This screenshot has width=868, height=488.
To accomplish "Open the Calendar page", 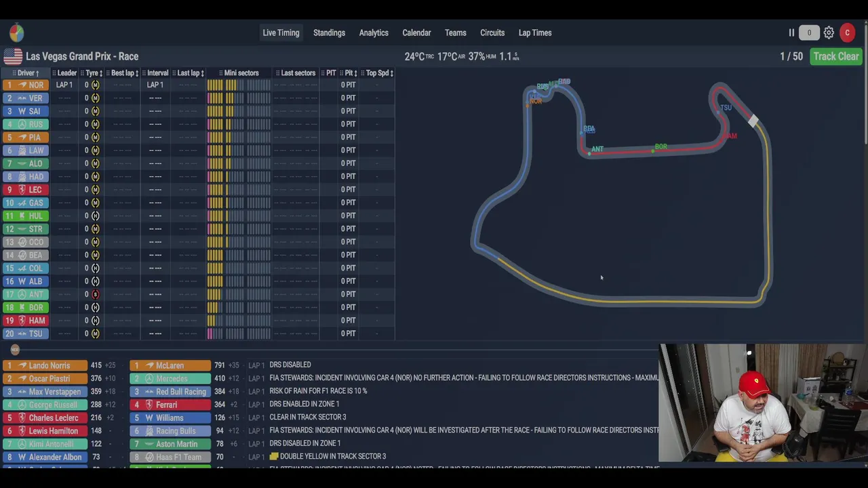I will (x=416, y=33).
